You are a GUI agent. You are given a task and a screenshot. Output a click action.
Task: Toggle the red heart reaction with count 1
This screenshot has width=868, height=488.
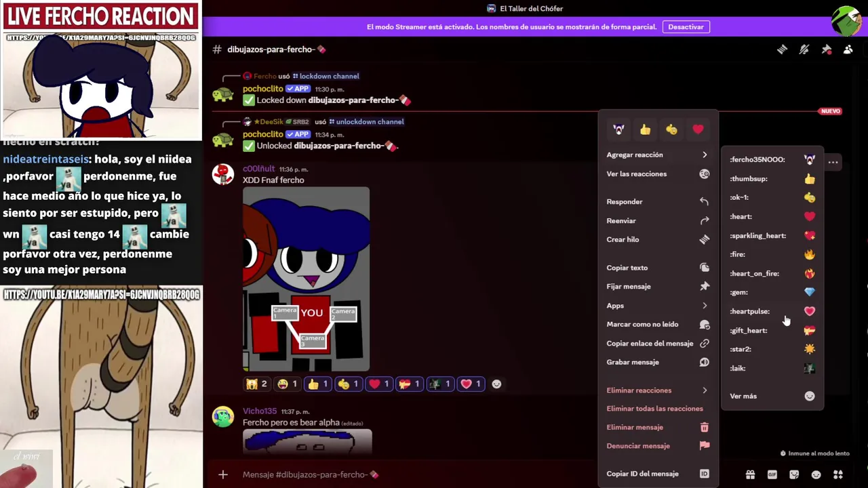coord(379,384)
